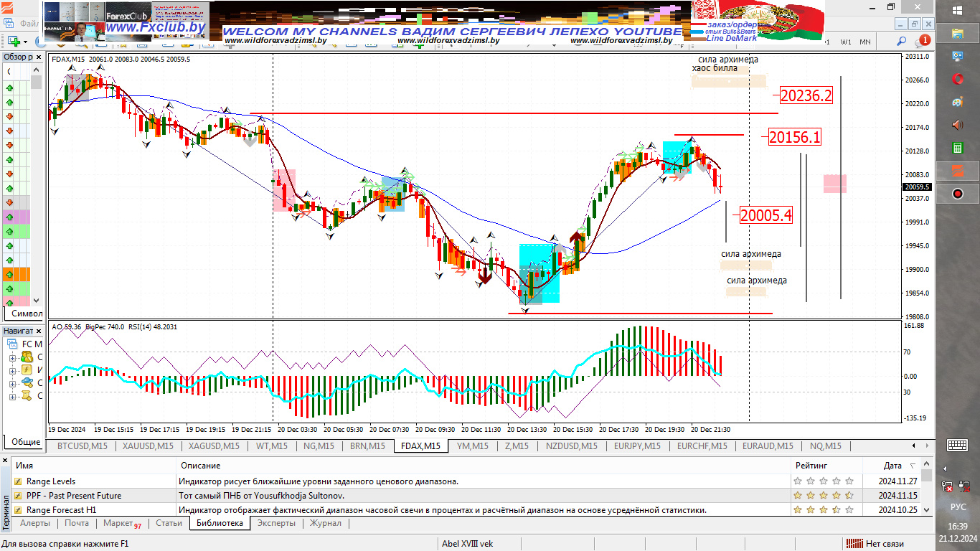Select the Range Forecast H1 library row
The image size is (980, 551).
click(x=466, y=510)
